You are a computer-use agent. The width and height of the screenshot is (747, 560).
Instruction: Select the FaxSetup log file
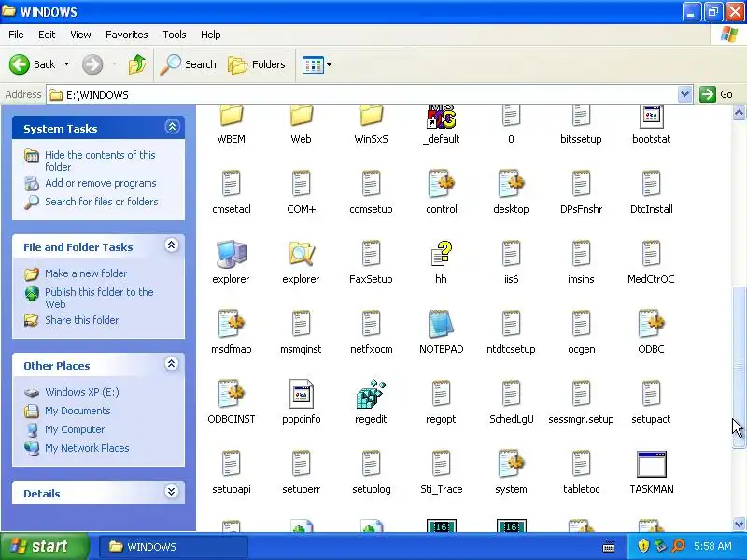pyautogui.click(x=371, y=254)
